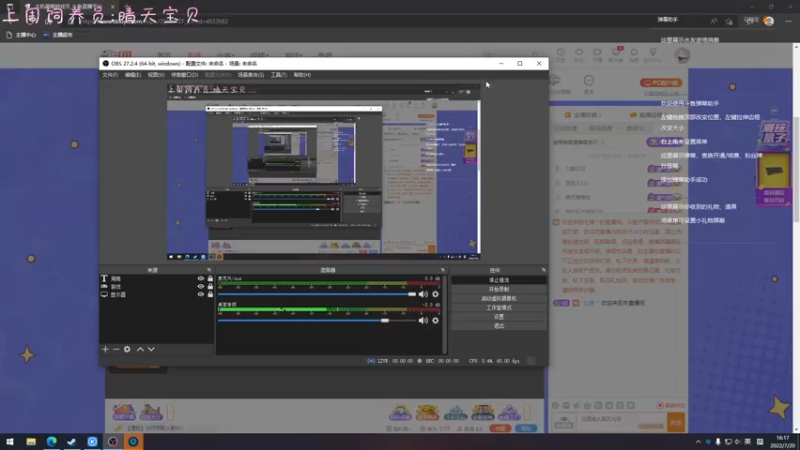Toggle lock on the 显示器 source
This screenshot has width=800, height=450.
(210, 294)
